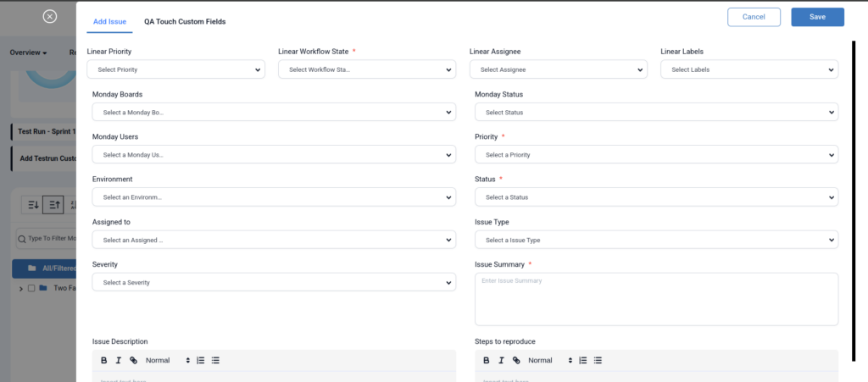Open the Select a Priority dropdown
The image size is (868, 382).
(657, 155)
